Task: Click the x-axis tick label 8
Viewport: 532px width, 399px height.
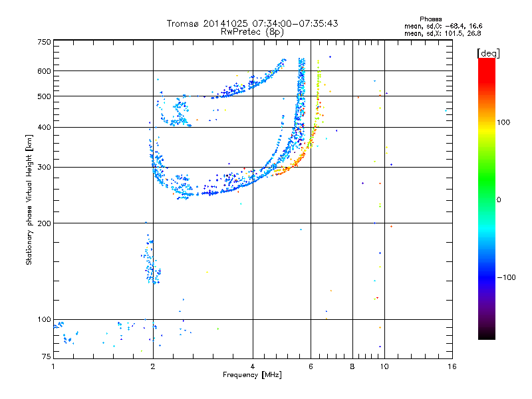Action: pyautogui.click(x=352, y=366)
